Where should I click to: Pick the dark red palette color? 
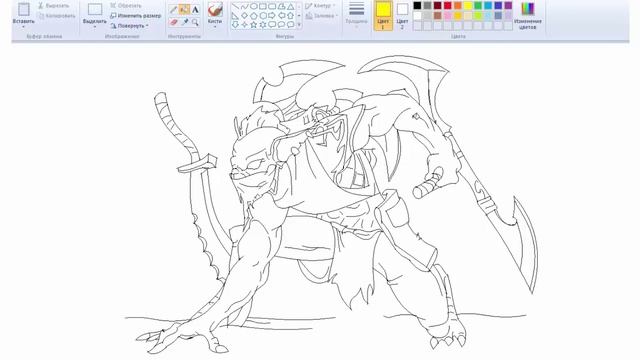pos(438,5)
